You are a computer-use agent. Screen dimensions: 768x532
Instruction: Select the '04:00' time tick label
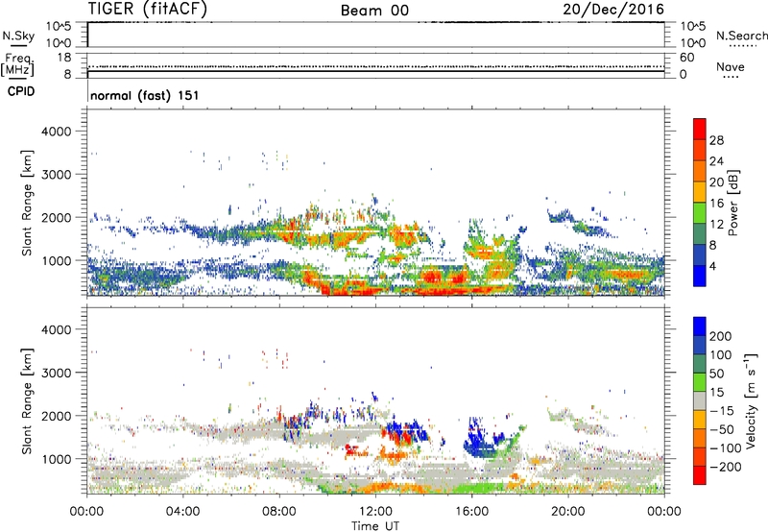click(x=182, y=512)
